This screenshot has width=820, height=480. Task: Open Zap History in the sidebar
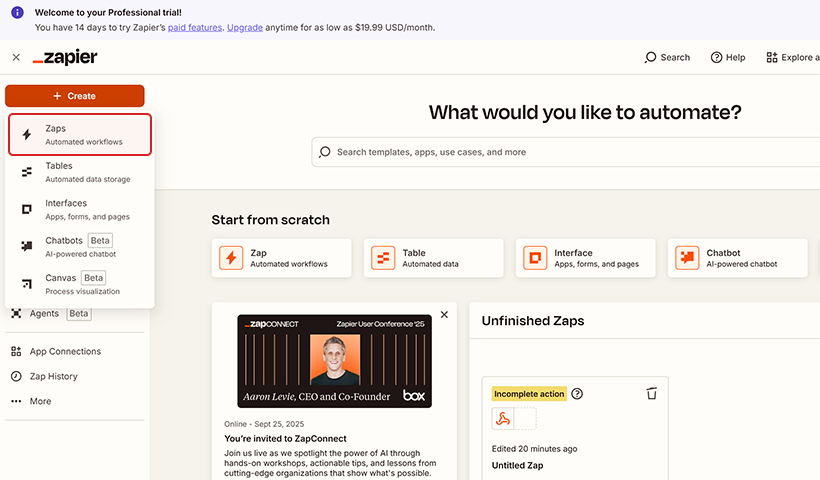click(53, 376)
